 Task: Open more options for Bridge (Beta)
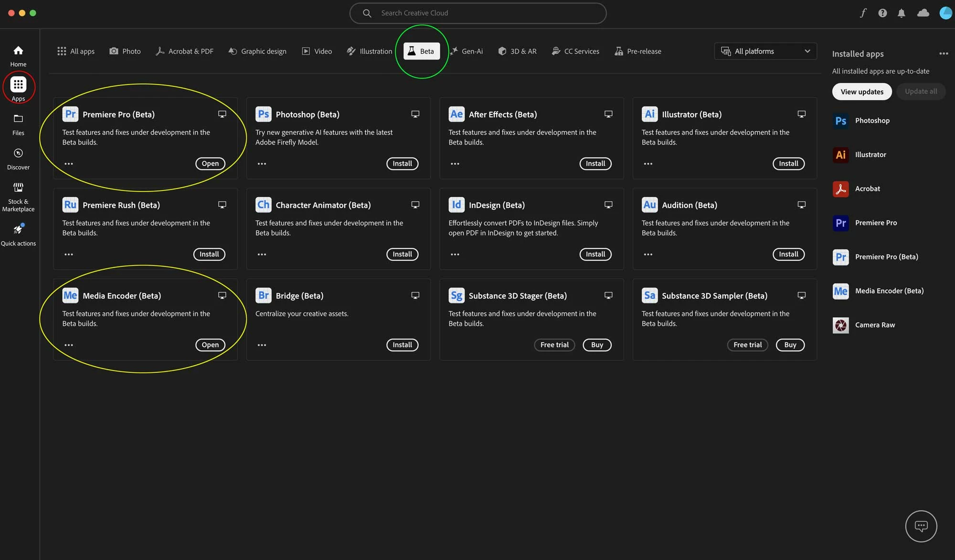262,345
